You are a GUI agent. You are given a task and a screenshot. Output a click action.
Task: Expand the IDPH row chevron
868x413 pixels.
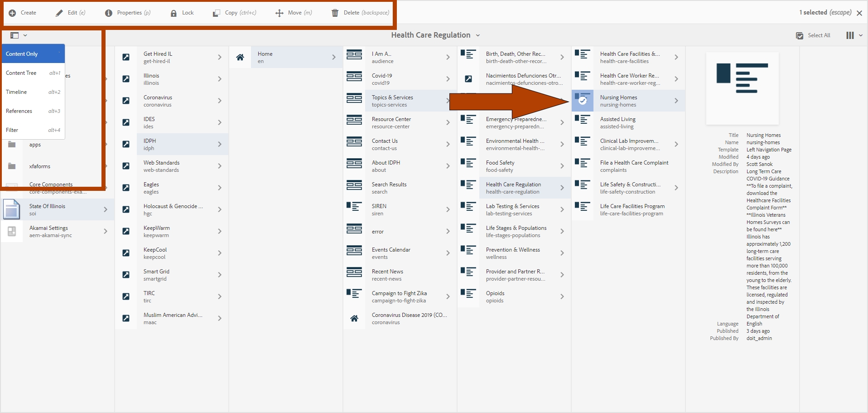220,144
